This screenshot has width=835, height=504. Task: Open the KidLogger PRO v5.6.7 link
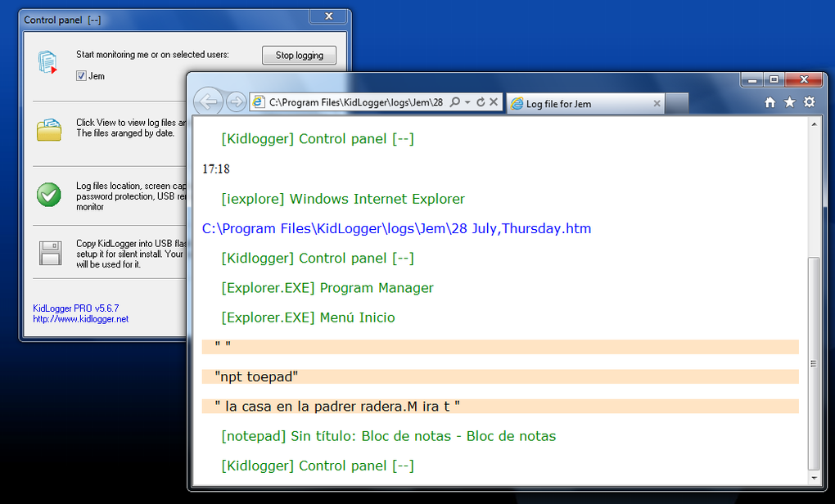[75, 308]
